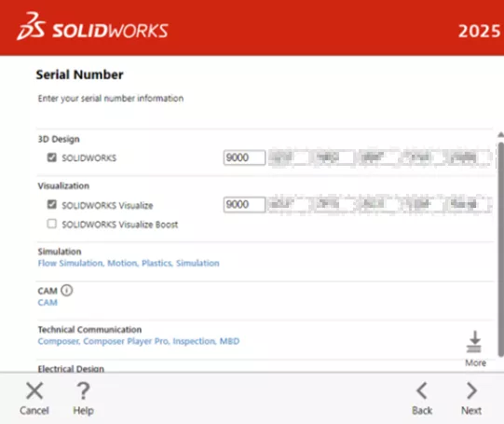The height and width of the screenshot is (424, 504).
Task: Open the Inspection link
Action: 195,341
